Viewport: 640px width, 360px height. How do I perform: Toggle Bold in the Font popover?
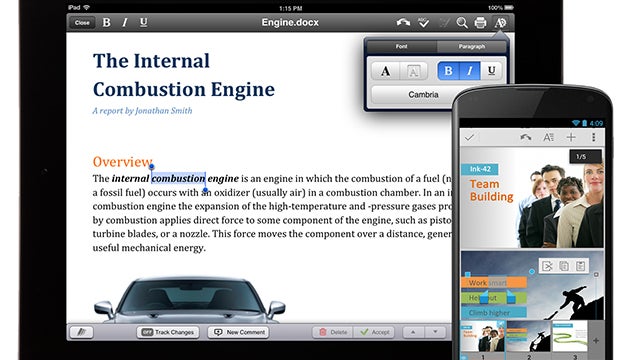coord(448,71)
